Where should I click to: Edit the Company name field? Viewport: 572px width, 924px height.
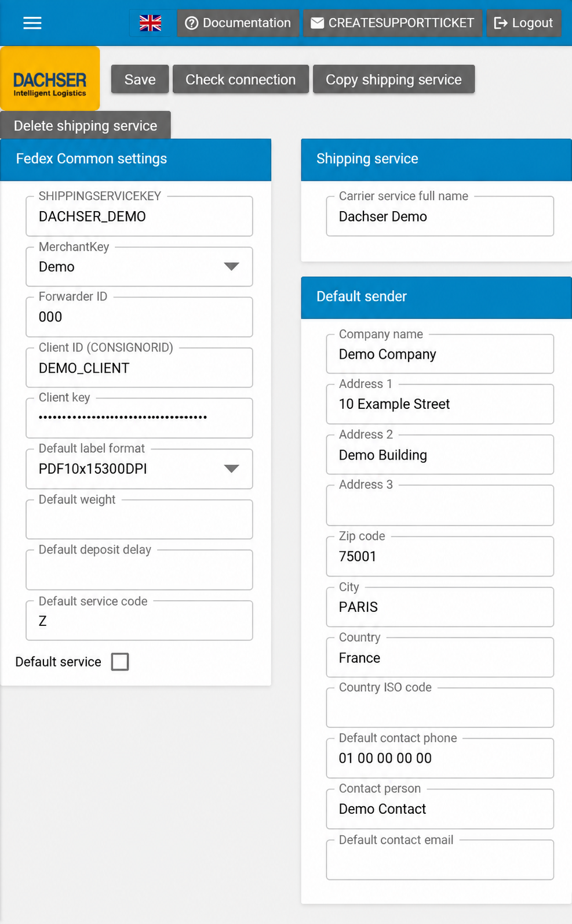[x=440, y=354]
